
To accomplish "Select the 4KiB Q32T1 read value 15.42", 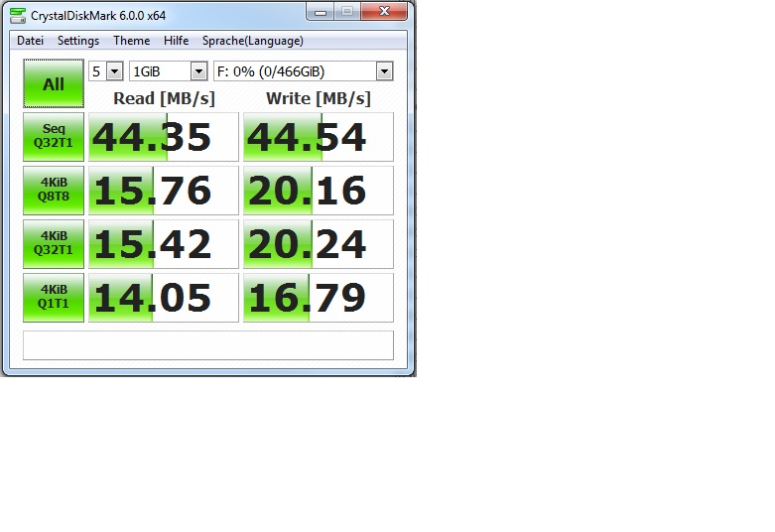I will pos(163,244).
